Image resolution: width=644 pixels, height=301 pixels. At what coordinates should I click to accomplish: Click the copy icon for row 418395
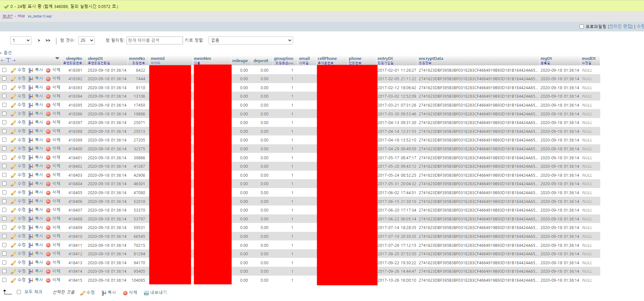click(31, 105)
